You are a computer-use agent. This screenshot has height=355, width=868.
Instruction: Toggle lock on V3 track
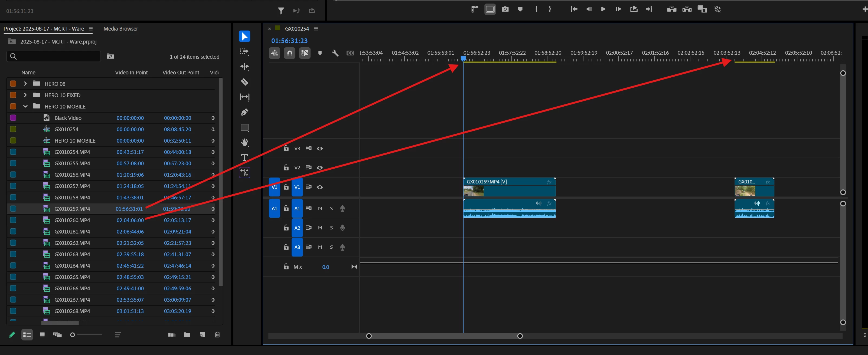click(286, 148)
